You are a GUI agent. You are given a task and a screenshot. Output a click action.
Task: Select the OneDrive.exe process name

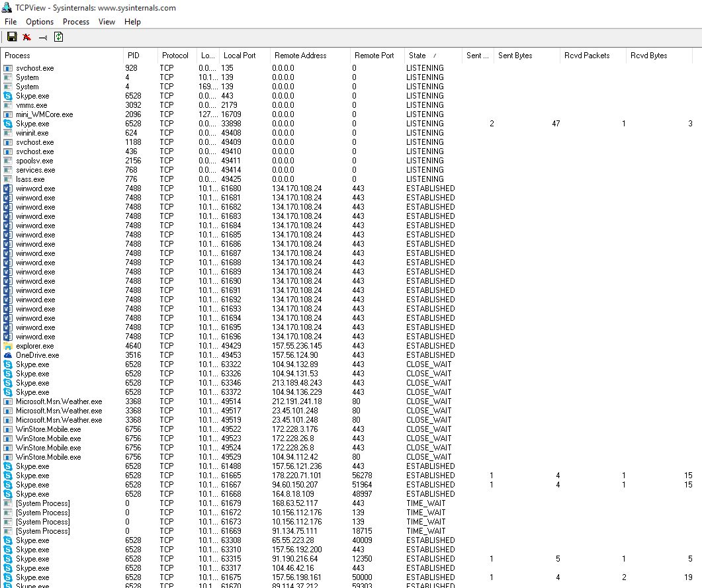point(38,355)
